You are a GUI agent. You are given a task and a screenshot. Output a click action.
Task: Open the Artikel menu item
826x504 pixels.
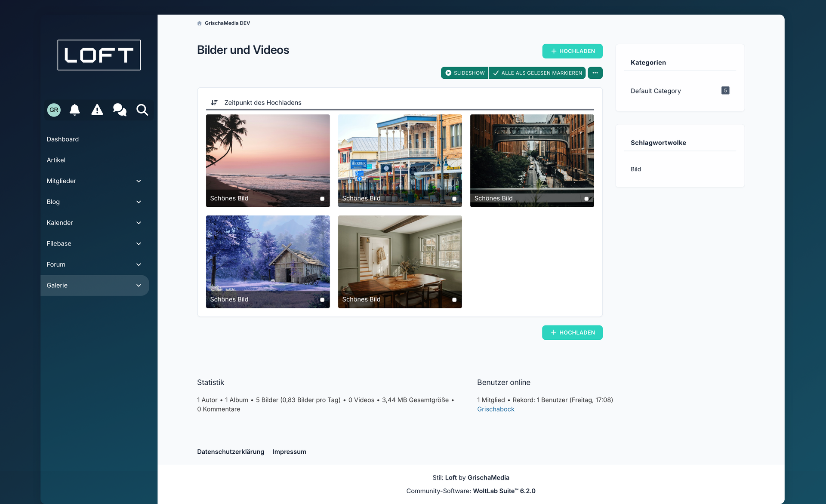click(56, 160)
